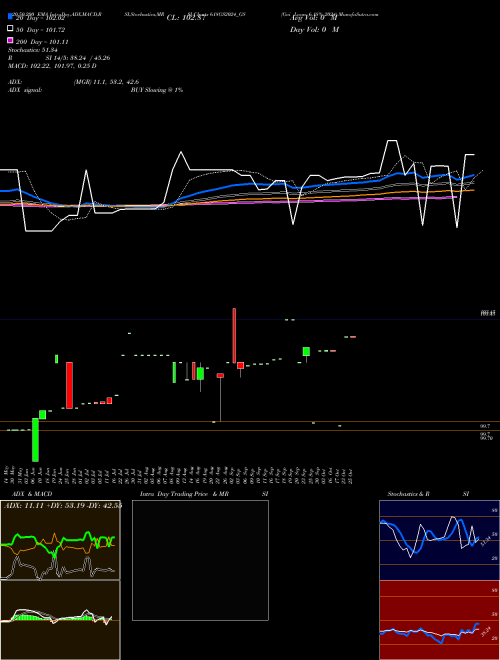
Task: Click the '(MGR) 11.1, 53.2, 42.6' ADX values
Action: tap(106, 82)
